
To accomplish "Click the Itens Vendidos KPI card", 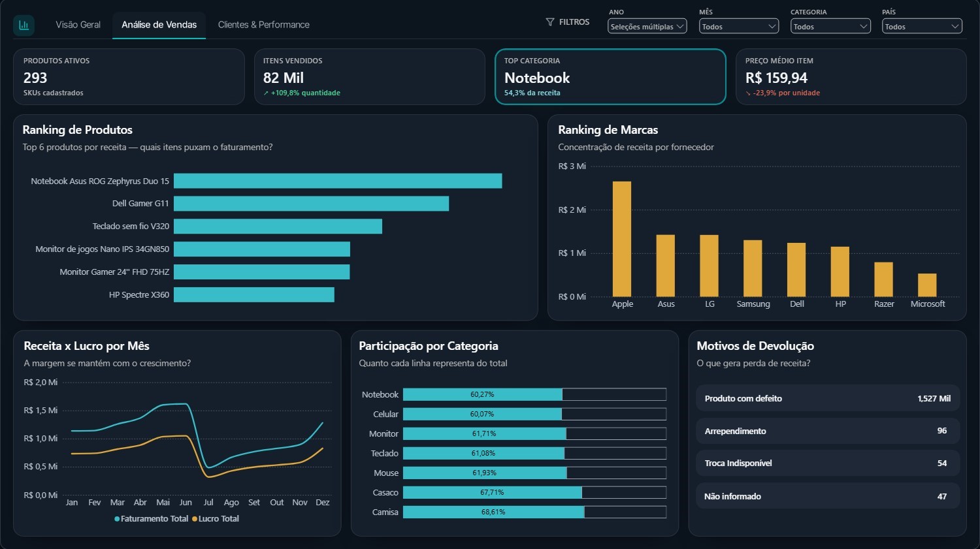I will [x=369, y=76].
